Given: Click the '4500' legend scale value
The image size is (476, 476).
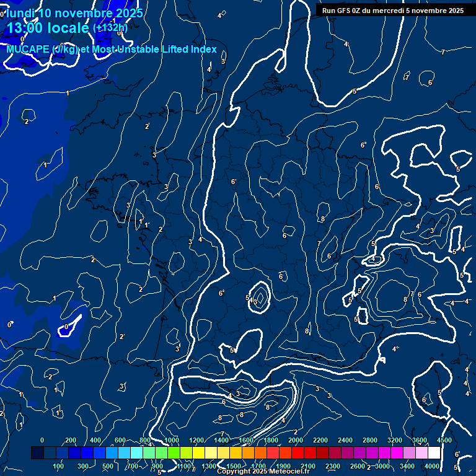Looking at the screenshot, I should tap(444, 440).
